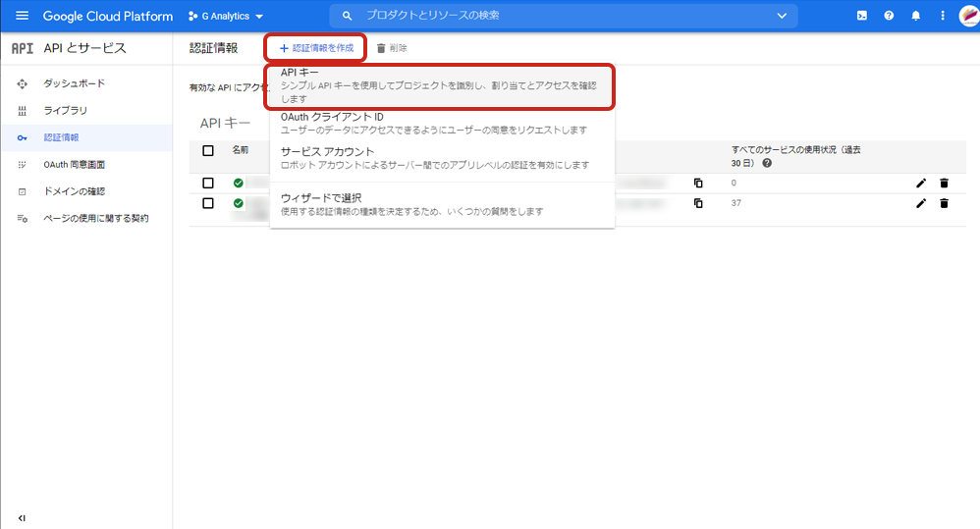The width and height of the screenshot is (980, 529).
Task: Select API キー from the dropdown menu
Action: pyautogui.click(x=440, y=86)
